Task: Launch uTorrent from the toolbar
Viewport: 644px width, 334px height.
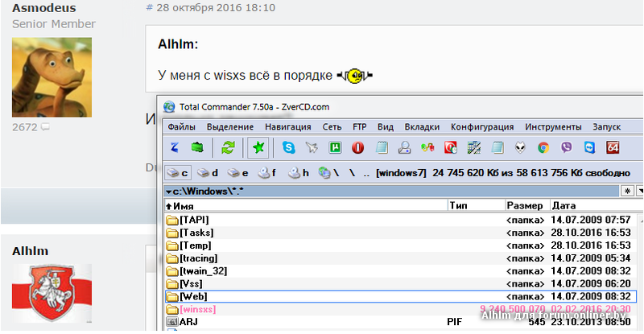Action: 335,147
